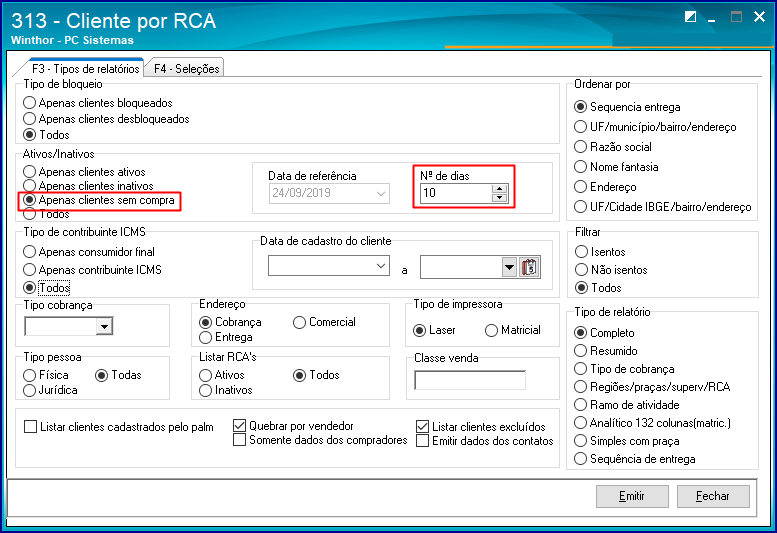This screenshot has width=777, height=533.
Task: Switch to F4 - Seleções tab
Action: point(186,68)
